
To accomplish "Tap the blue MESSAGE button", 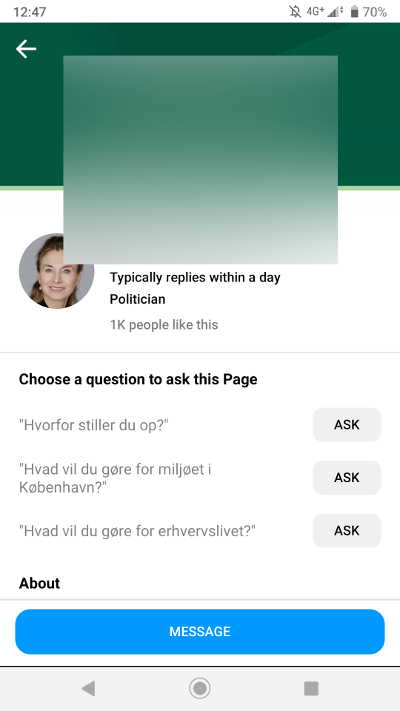I will click(200, 632).
